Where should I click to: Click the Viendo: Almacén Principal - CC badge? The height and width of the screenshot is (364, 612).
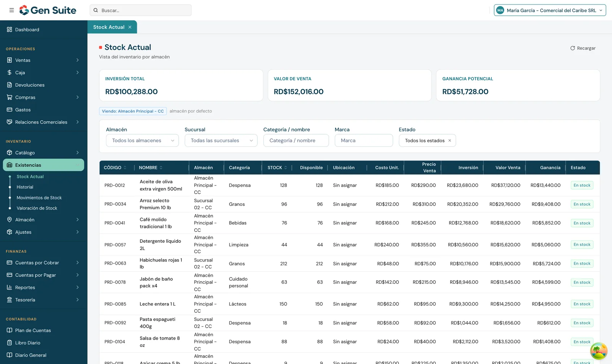133,111
